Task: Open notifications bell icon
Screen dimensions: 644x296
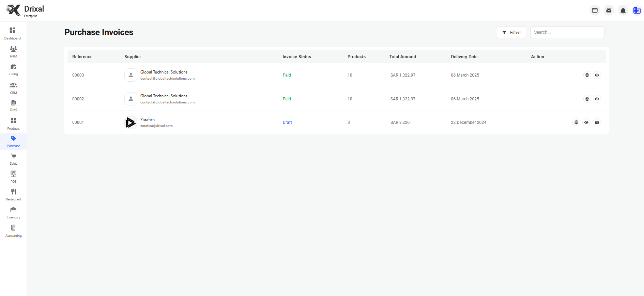Action: click(623, 11)
